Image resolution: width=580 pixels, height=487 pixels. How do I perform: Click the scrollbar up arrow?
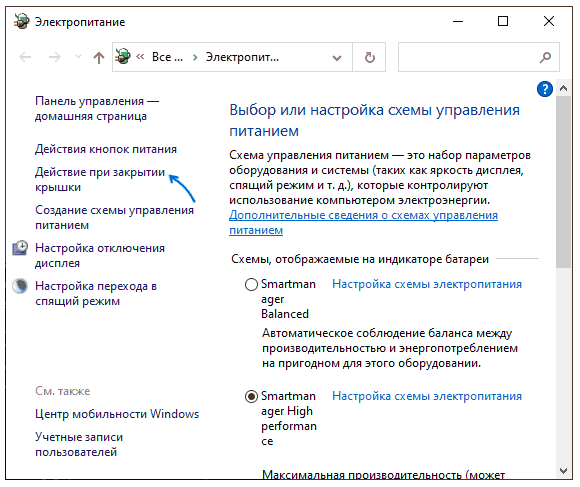coord(563,88)
